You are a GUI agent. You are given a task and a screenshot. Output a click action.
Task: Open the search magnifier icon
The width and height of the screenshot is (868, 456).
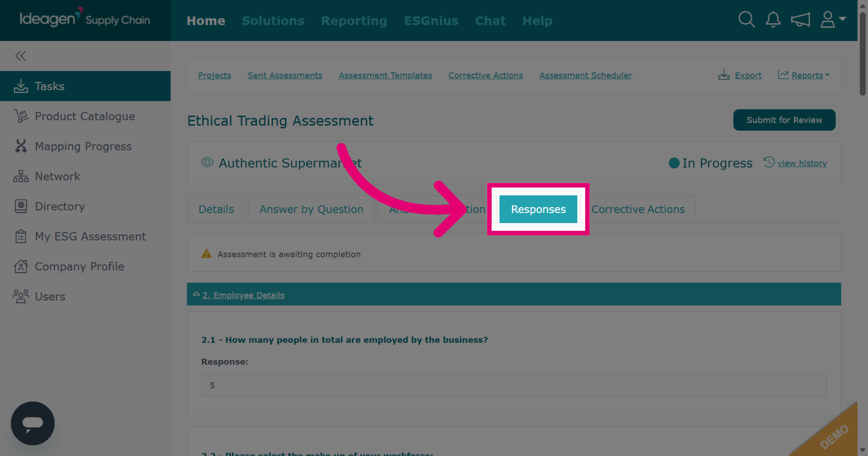pyautogui.click(x=746, y=19)
